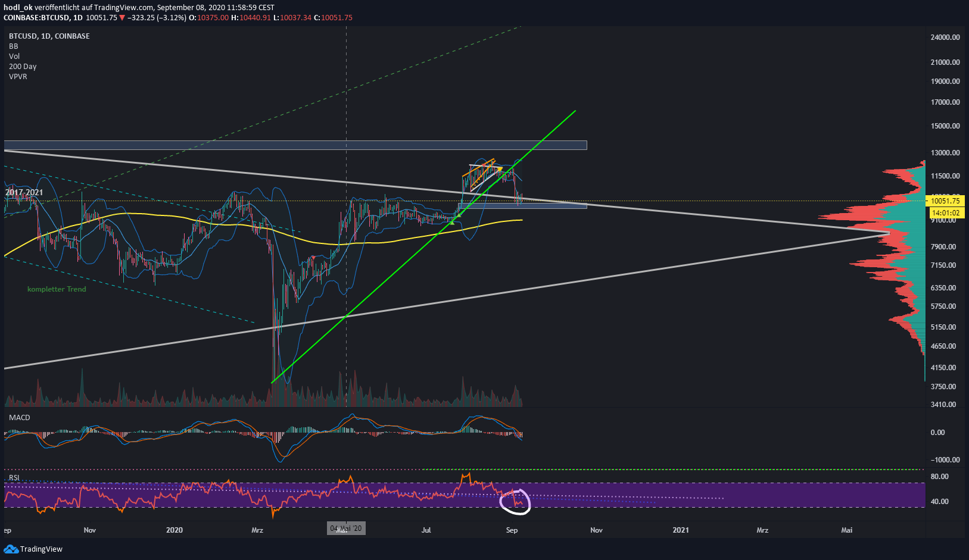Click the 19000.00 price axis label
This screenshot has height=560, width=969.
pos(945,82)
